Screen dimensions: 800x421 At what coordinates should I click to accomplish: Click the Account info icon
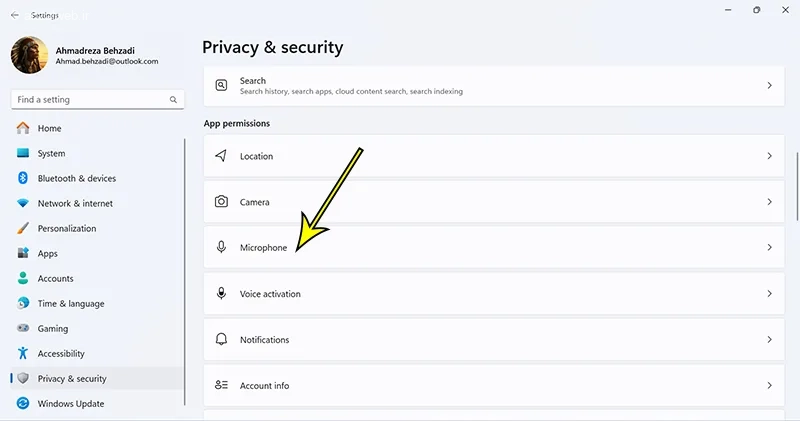point(222,385)
